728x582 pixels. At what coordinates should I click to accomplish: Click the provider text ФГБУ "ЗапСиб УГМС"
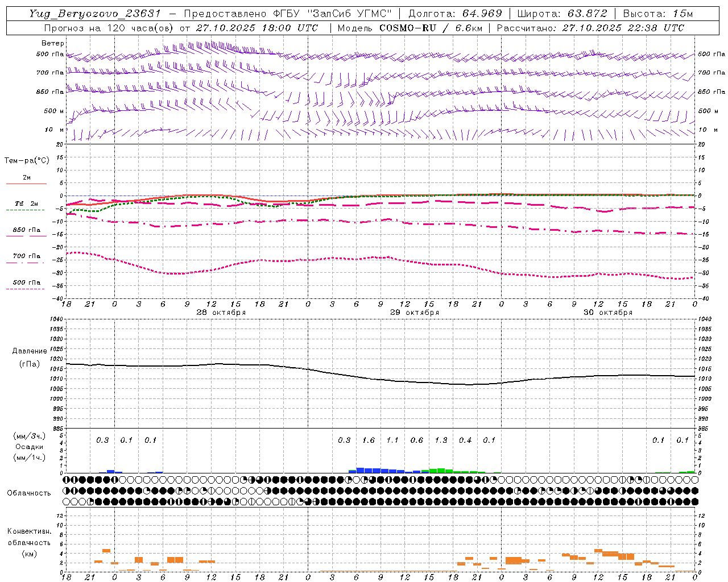(x=333, y=14)
